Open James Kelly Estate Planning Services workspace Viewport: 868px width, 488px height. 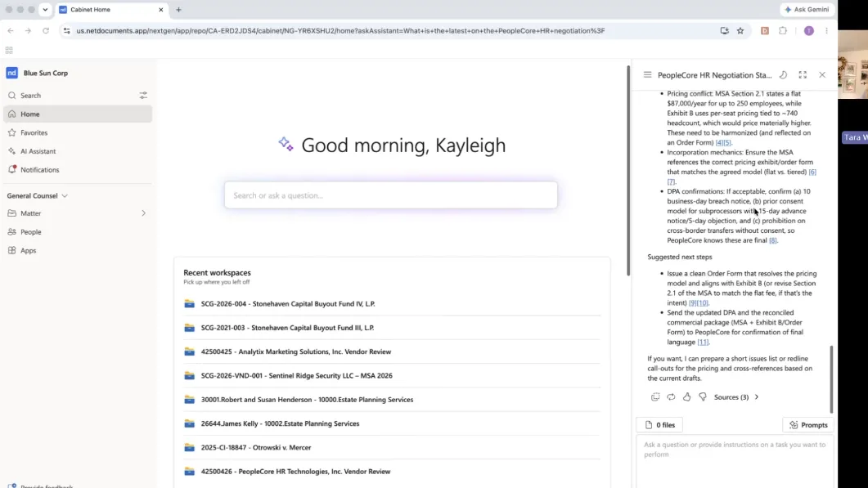click(x=280, y=423)
